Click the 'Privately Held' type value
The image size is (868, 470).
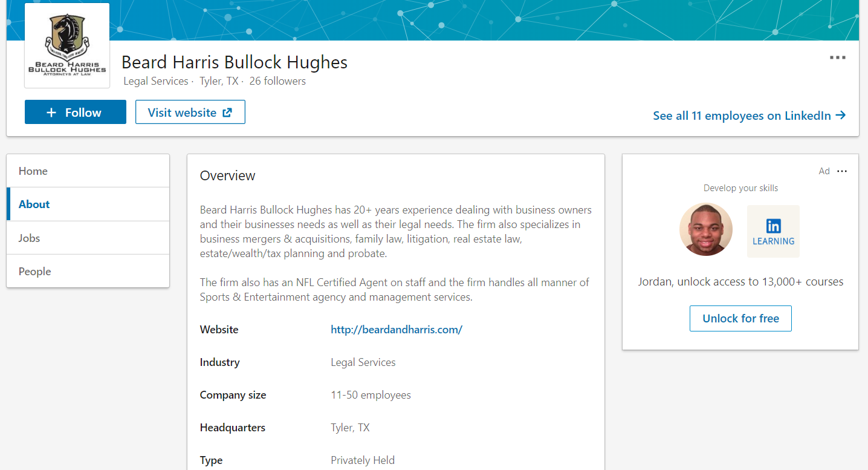tap(363, 460)
